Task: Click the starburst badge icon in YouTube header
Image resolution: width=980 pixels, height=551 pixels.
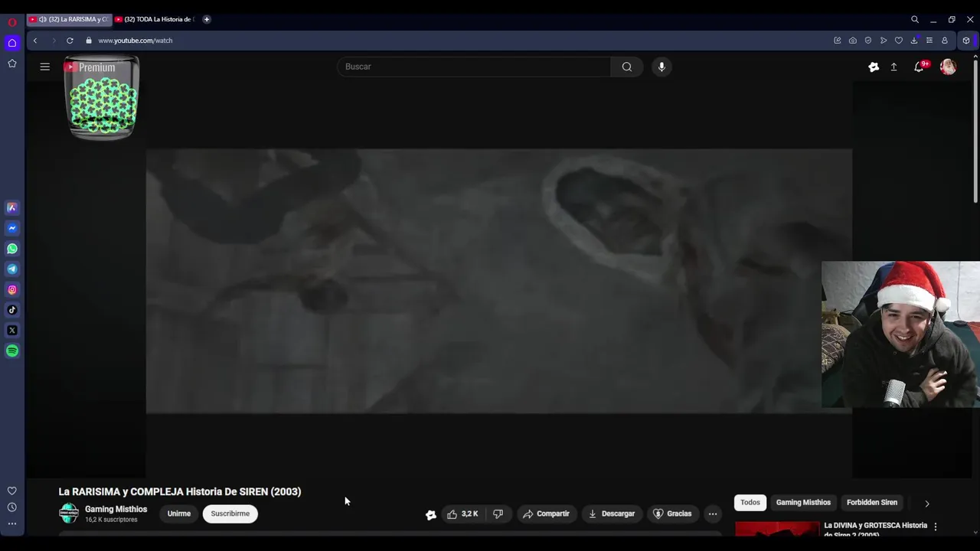Action: pyautogui.click(x=874, y=67)
